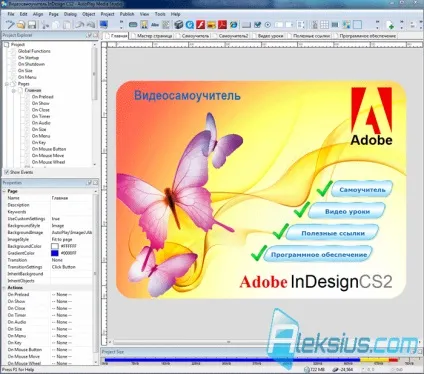Collapse the Page properties section
424x374 pixels.
click(4, 191)
